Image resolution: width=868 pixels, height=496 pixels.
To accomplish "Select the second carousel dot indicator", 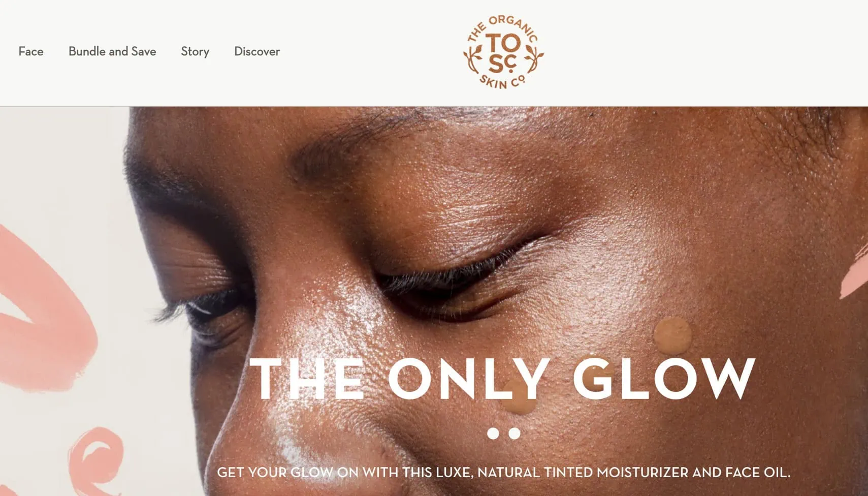I will [515, 433].
